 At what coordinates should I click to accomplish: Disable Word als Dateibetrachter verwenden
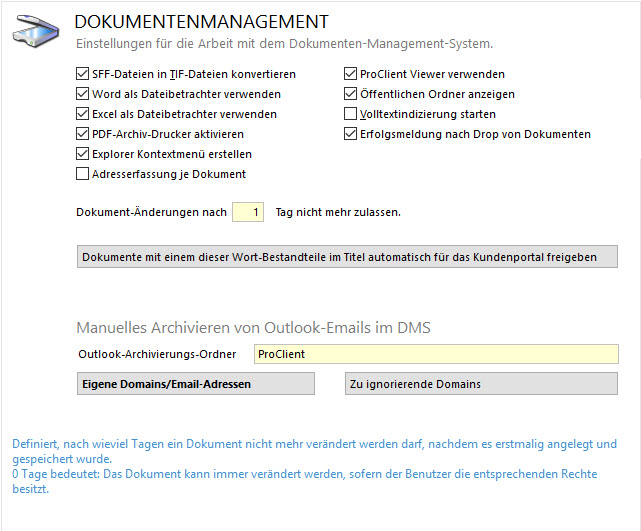click(x=83, y=94)
